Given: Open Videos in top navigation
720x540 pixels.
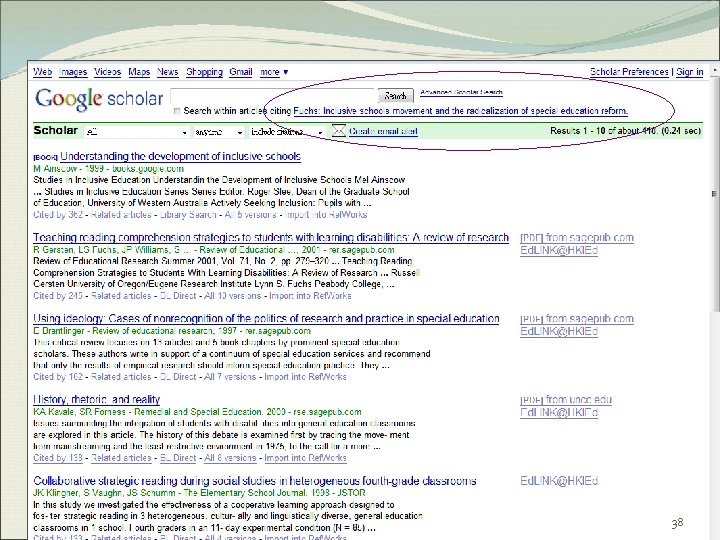Looking at the screenshot, I should pyautogui.click(x=107, y=72).
